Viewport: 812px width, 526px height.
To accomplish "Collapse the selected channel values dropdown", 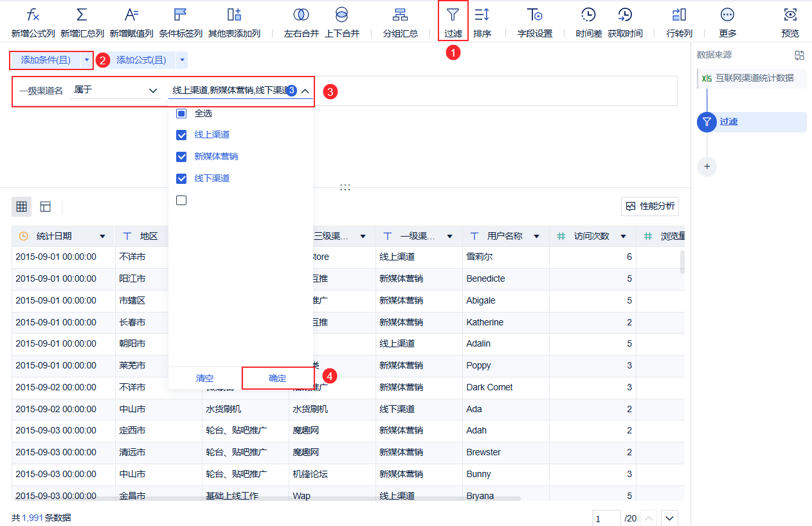I will coord(305,91).
